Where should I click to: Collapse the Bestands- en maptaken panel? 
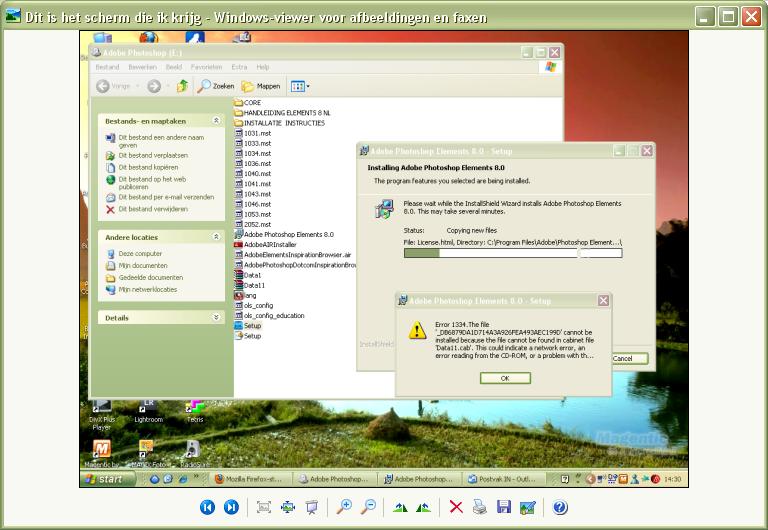216,120
